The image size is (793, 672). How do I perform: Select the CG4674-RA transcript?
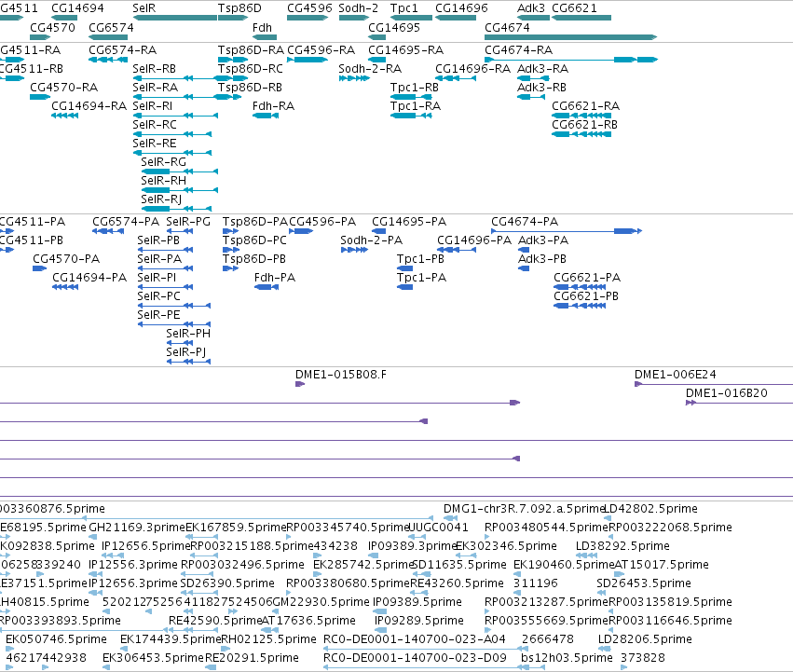point(571,60)
